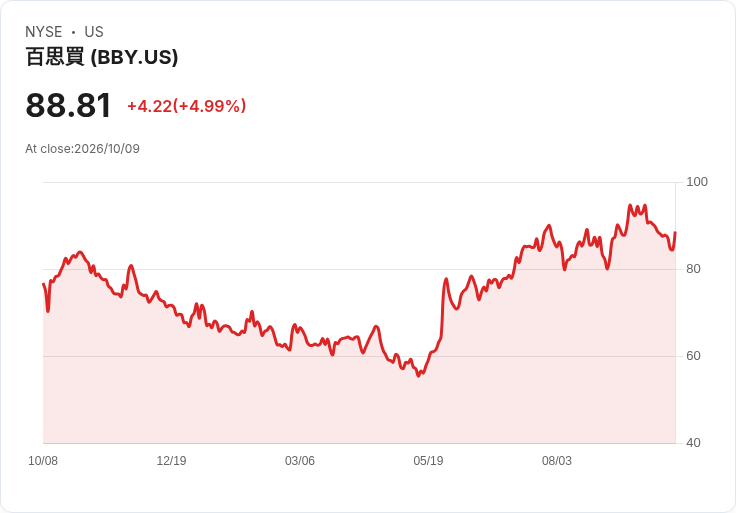Click the At close date text
Screen dimensions: 736x513
[x=83, y=149]
